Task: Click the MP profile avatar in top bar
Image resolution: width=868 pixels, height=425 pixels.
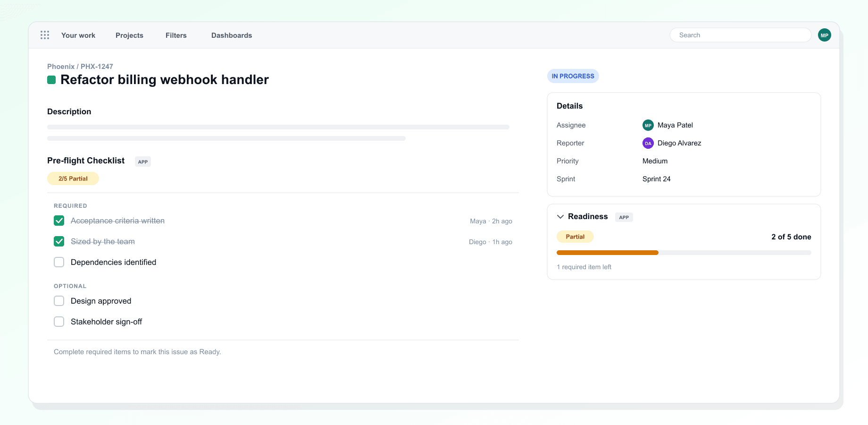Action: point(825,35)
